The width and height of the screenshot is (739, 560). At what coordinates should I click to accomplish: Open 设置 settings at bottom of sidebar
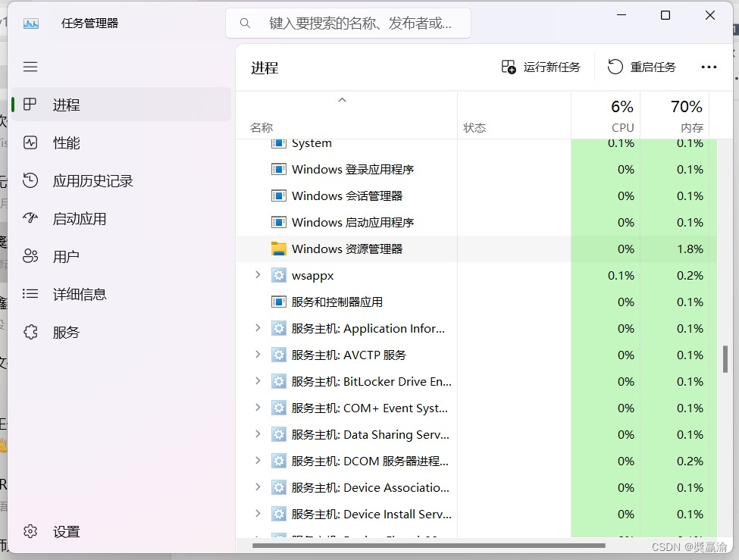(121, 532)
